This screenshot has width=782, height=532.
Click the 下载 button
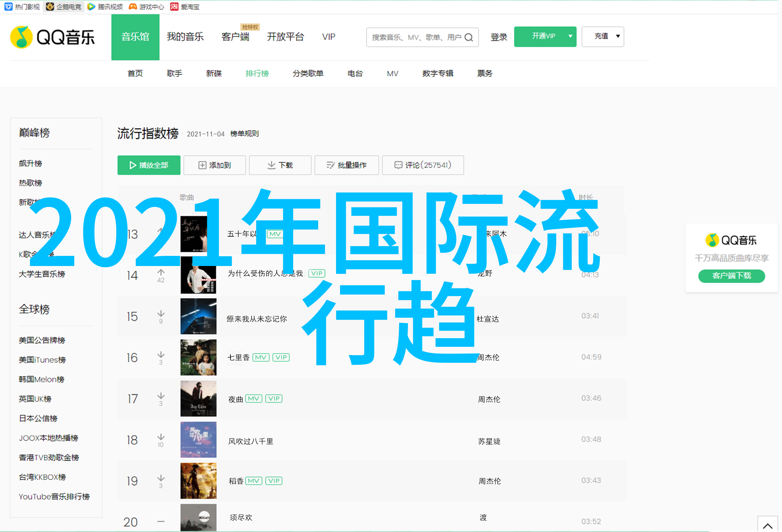(x=280, y=165)
